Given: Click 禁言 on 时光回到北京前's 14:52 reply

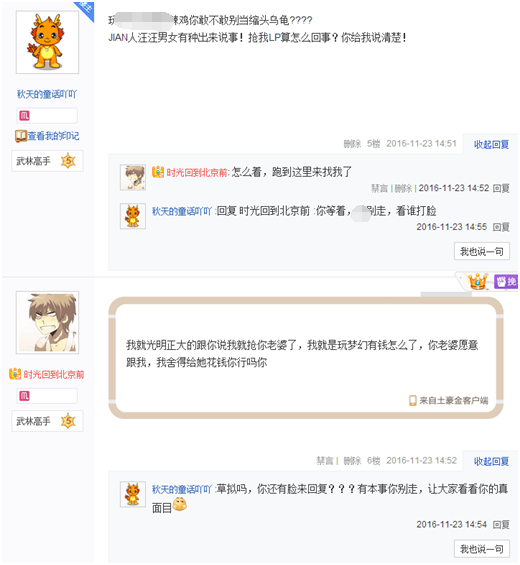Looking at the screenshot, I should [x=379, y=188].
